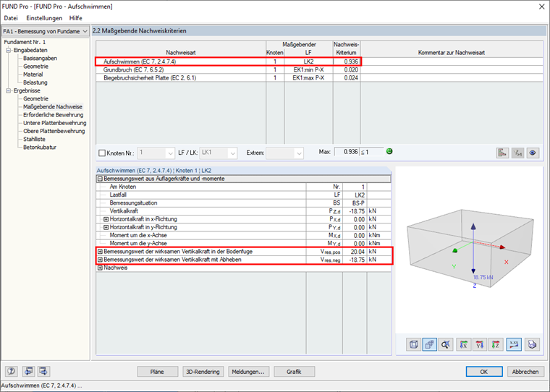Collapse the Ergebnisse tree node
Viewport: 550px width, 392px height.
(9, 90)
